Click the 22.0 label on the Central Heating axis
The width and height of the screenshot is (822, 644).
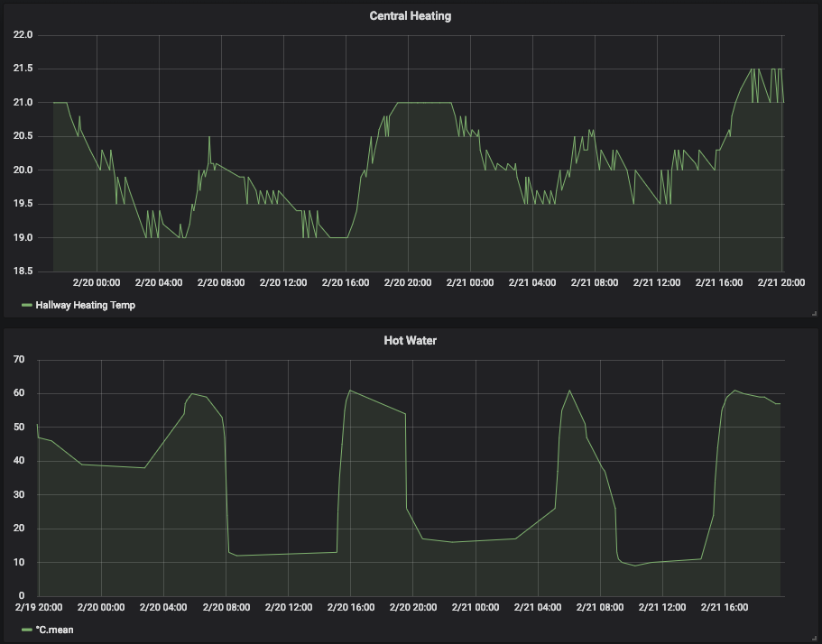point(23,34)
